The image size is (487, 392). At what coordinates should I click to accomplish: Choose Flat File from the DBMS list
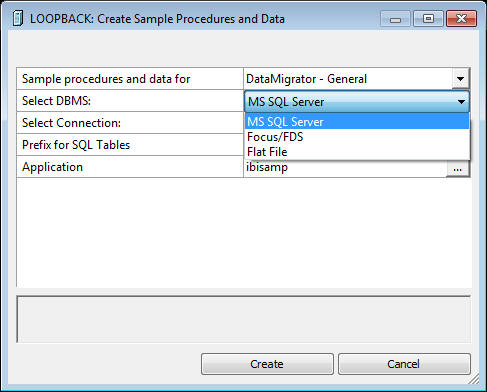(357, 152)
